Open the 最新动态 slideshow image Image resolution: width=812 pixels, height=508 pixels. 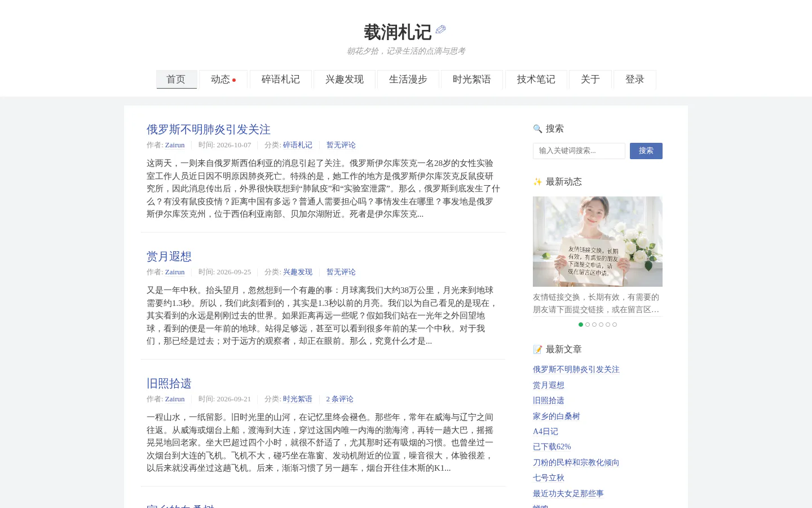click(x=598, y=242)
